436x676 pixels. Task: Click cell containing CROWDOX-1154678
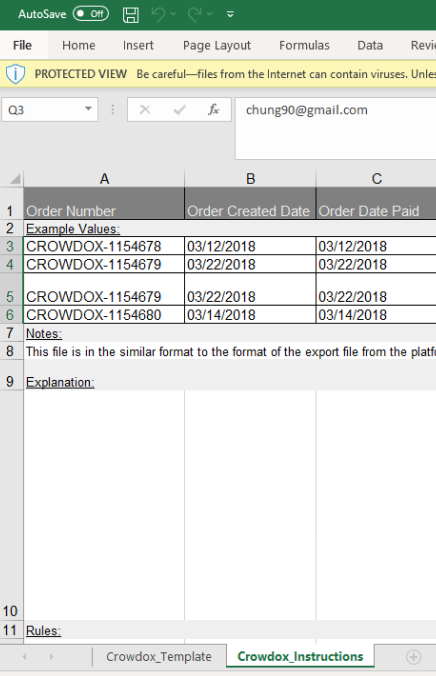point(104,246)
